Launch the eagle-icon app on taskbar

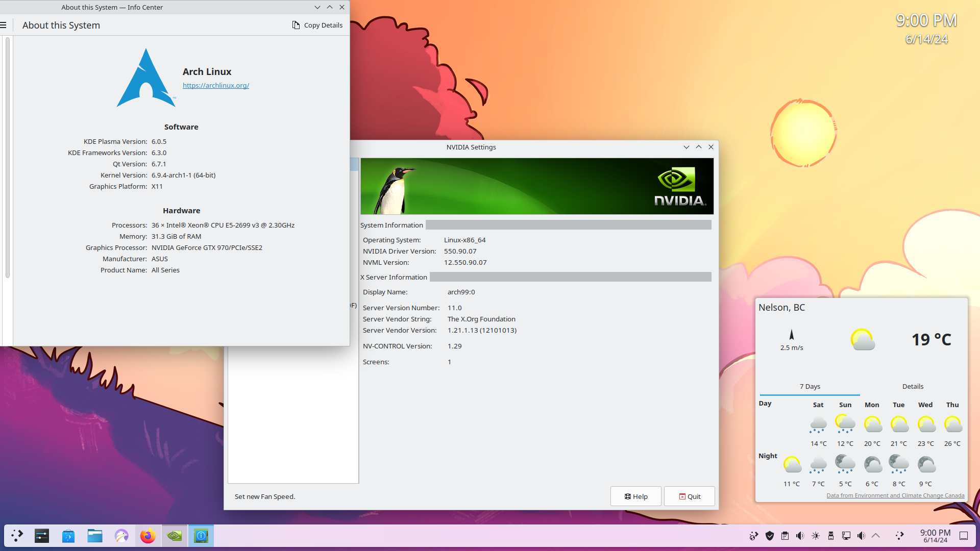click(121, 536)
